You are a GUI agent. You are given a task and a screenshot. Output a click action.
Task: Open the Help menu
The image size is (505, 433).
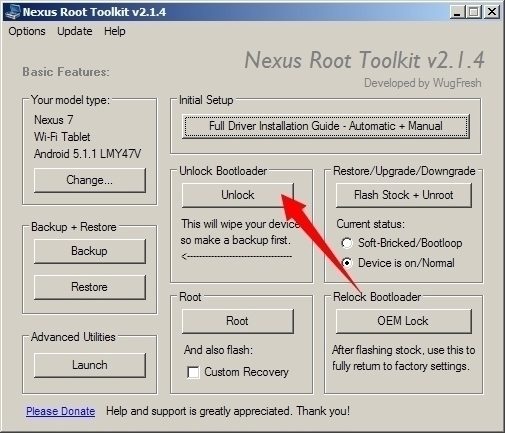coord(115,31)
